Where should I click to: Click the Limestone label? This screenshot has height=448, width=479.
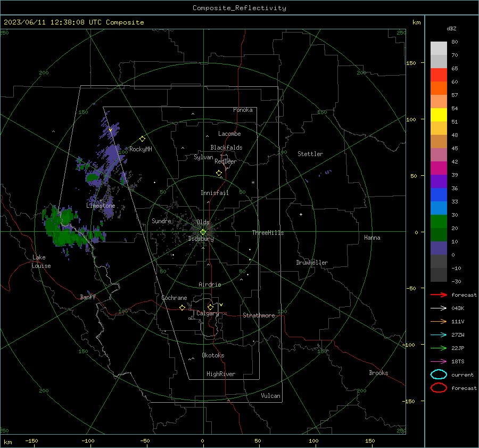tap(101, 206)
